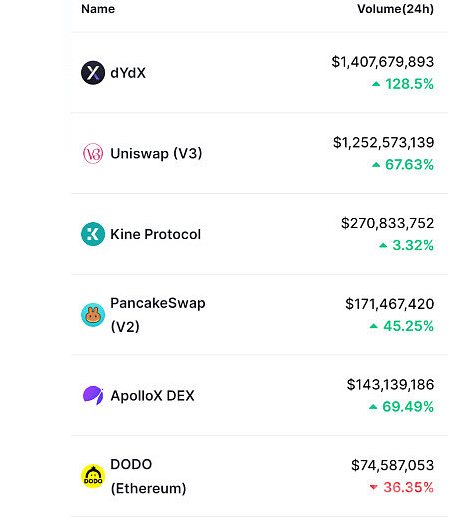The width and height of the screenshot is (449, 517).
Task: Click the DODO yellow logo icon
Action: point(93,476)
